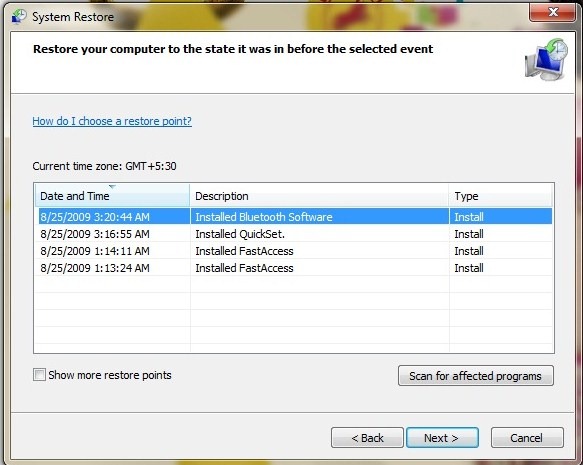Open the 'How do I choose a restore point?' link
Screen dimensions: 583x465
(112, 121)
